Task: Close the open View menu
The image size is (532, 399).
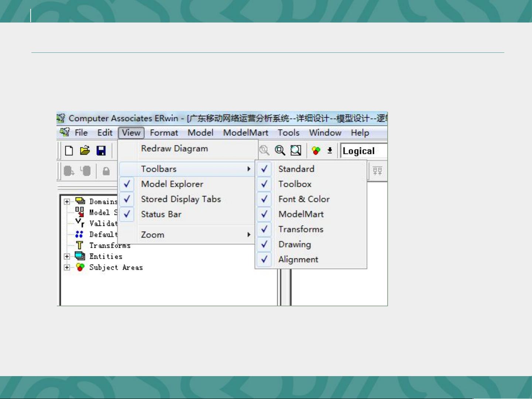Action: (131, 133)
